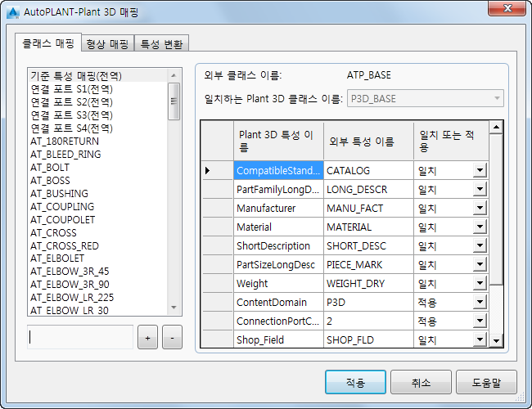Select AT_ELBOW_3R_90 in the class list
Image resolution: width=532 pixels, height=409 pixels.
(97, 284)
